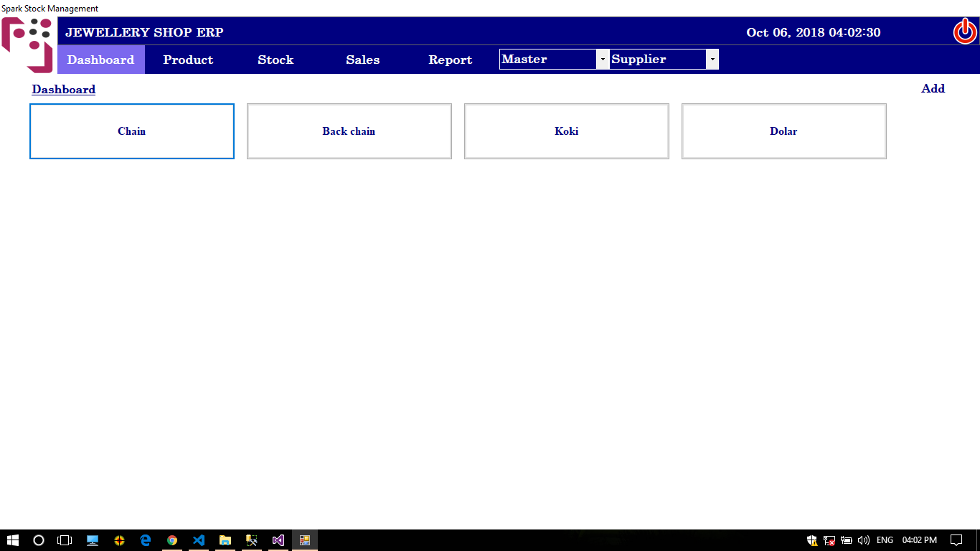The image size is (980, 551).
Task: Click the JEWELLERY SHOP ERP title
Action: point(144,32)
